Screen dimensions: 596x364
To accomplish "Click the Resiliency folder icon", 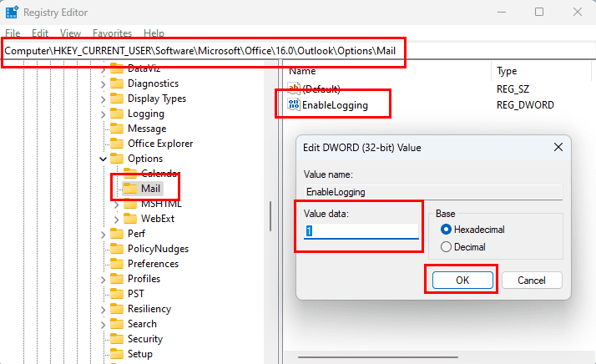I will [x=117, y=309].
